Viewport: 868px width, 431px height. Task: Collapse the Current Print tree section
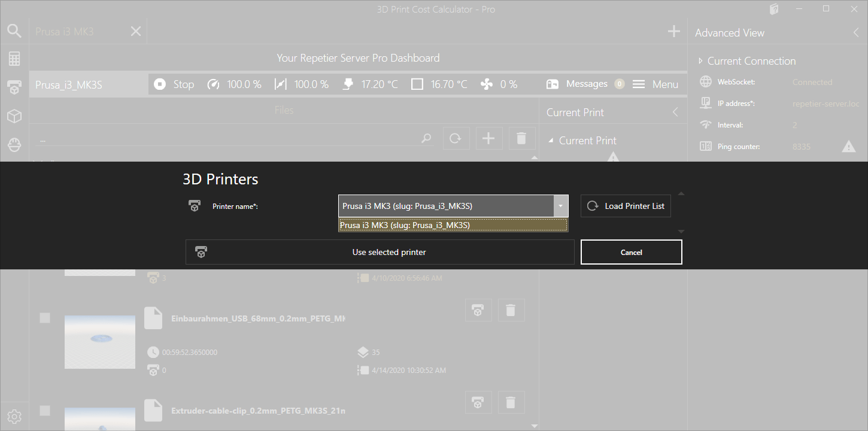[x=551, y=141]
